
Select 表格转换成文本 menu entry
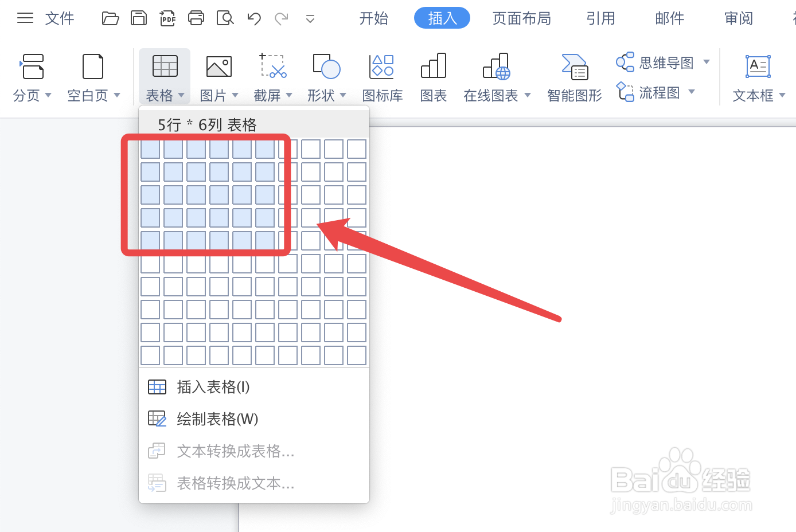pyautogui.click(x=254, y=483)
